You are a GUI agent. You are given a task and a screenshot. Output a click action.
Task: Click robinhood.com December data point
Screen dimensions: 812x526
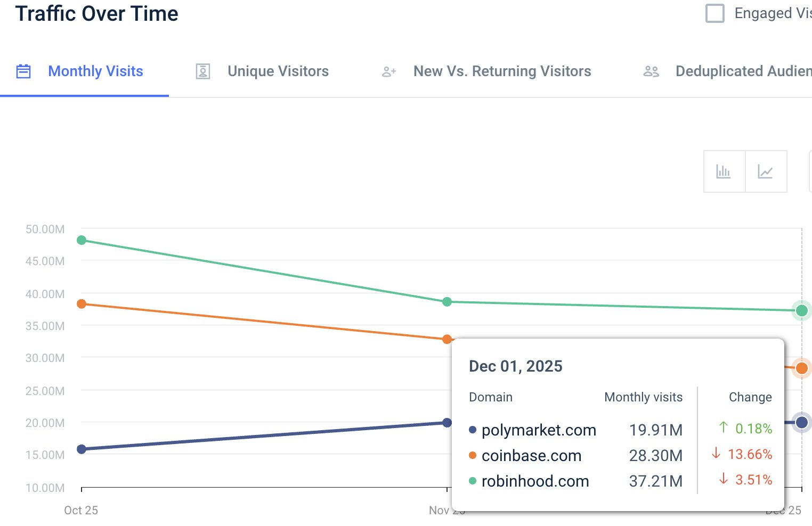[801, 310]
